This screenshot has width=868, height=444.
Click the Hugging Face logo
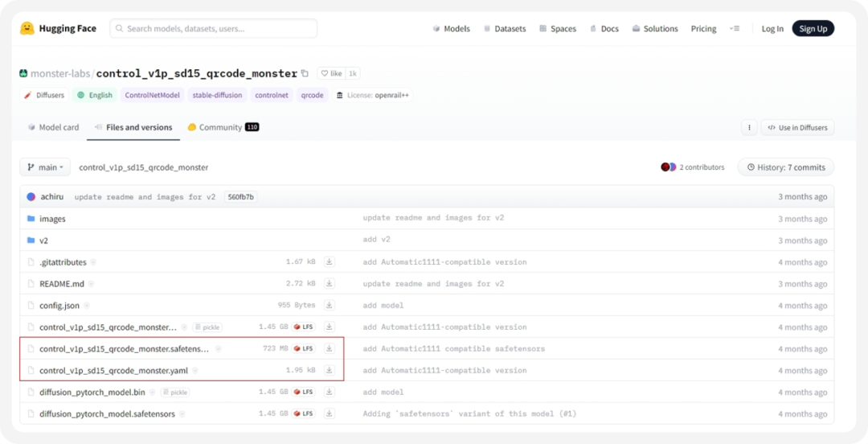tap(58, 28)
